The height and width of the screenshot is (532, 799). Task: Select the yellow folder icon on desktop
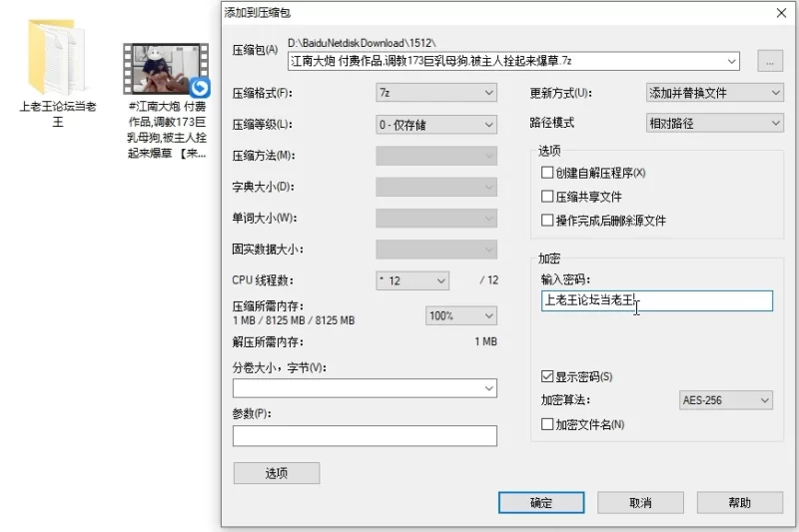pyautogui.click(x=57, y=57)
